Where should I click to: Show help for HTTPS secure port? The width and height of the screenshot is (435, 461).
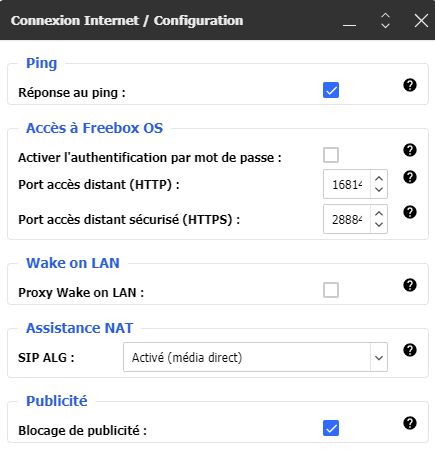410,212
